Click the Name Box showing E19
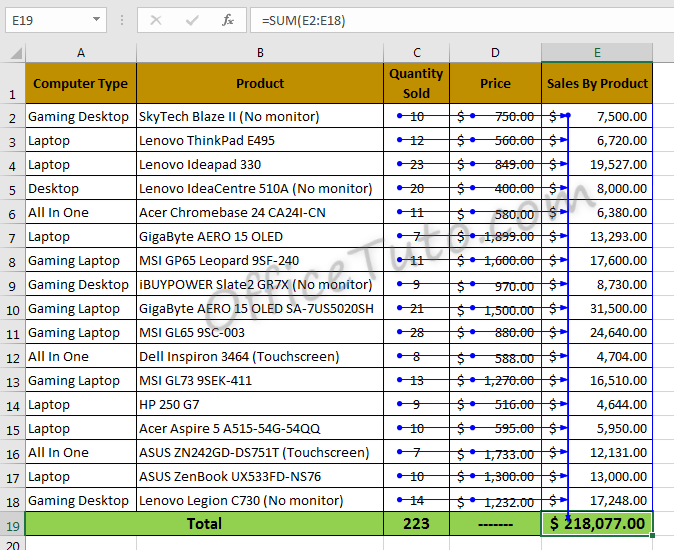 (x=55, y=20)
